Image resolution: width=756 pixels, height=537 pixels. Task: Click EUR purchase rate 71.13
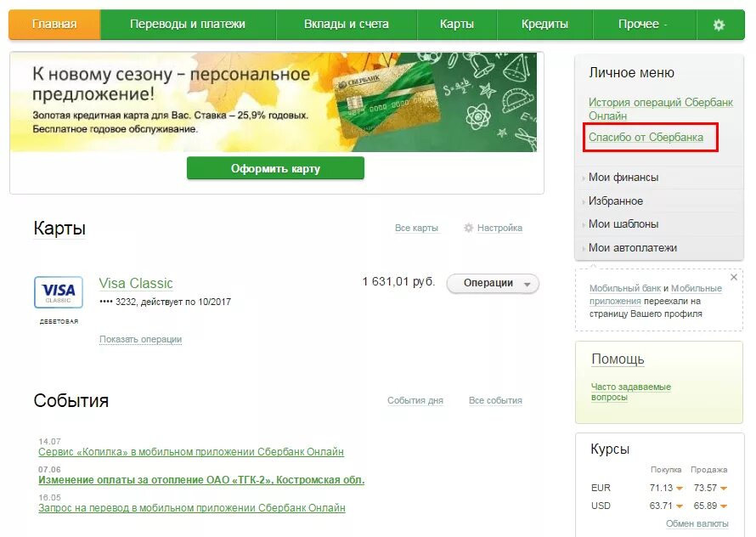(x=661, y=488)
